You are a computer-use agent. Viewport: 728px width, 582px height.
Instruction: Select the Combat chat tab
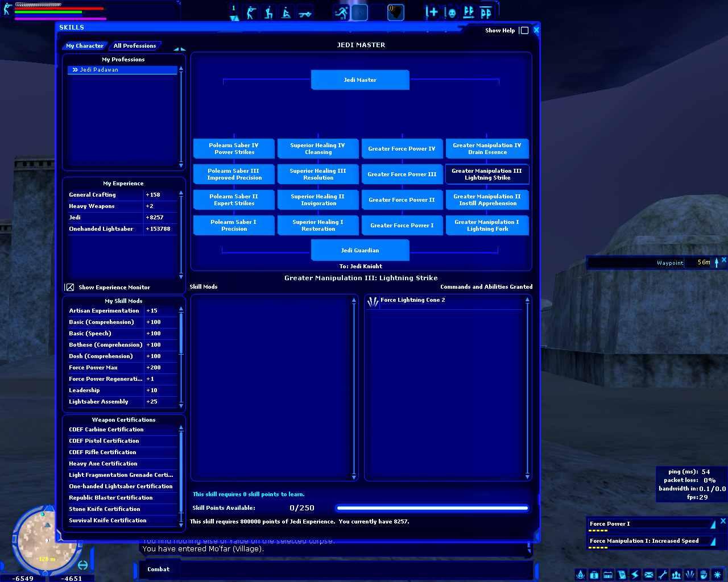pyautogui.click(x=158, y=569)
